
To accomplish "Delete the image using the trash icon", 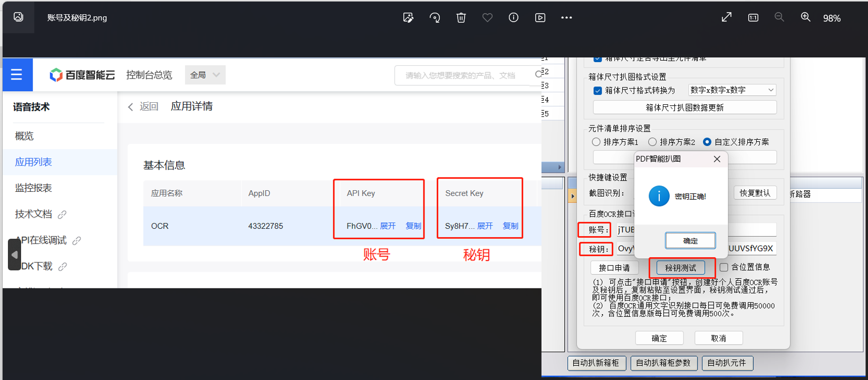I will (461, 17).
